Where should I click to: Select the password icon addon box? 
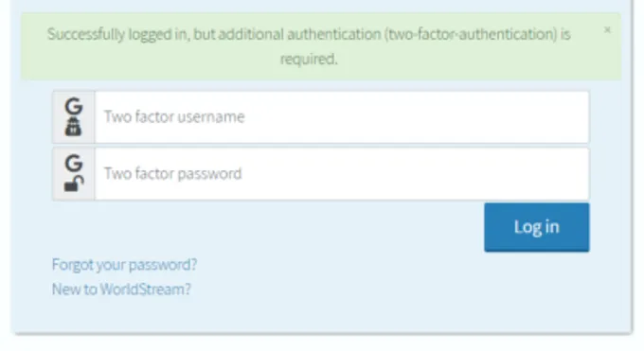click(74, 174)
